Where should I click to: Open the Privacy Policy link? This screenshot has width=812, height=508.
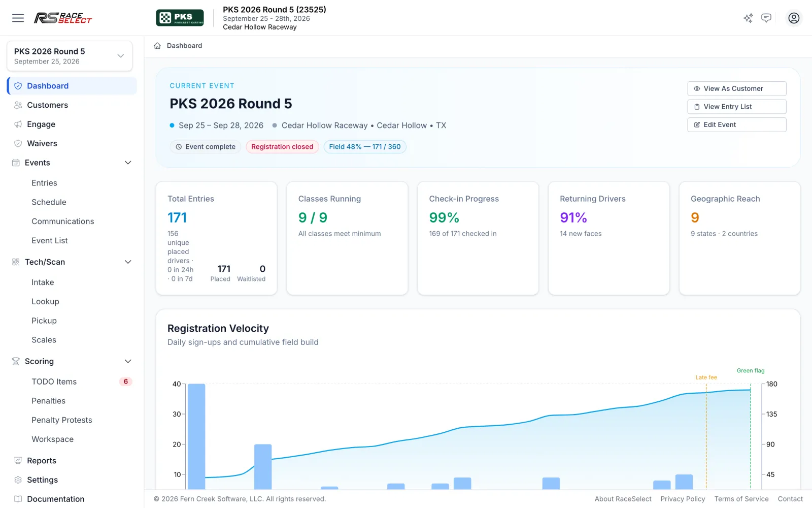683,499
